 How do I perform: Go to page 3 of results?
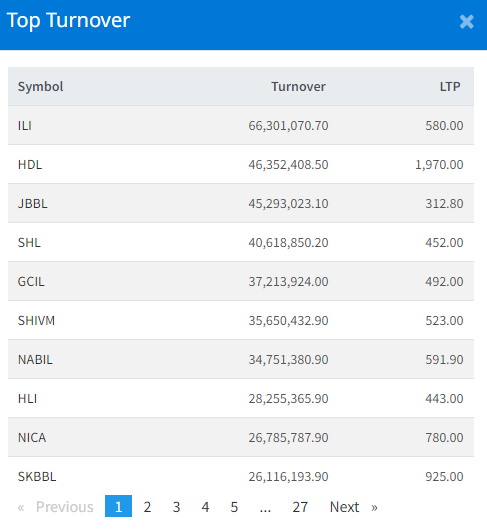[176, 507]
